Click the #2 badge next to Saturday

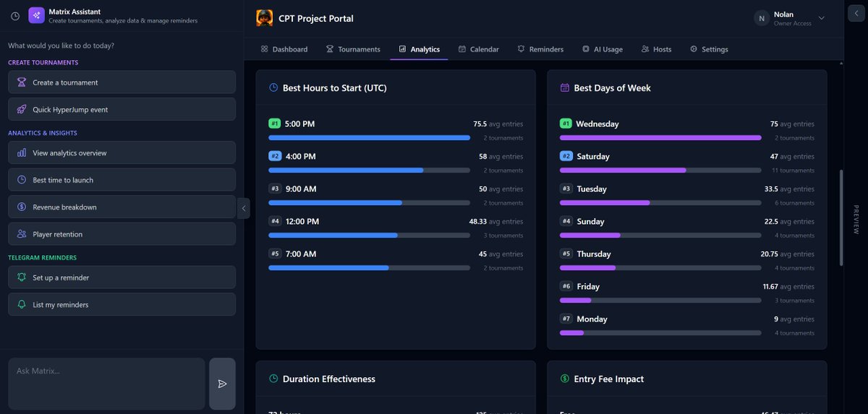click(566, 156)
